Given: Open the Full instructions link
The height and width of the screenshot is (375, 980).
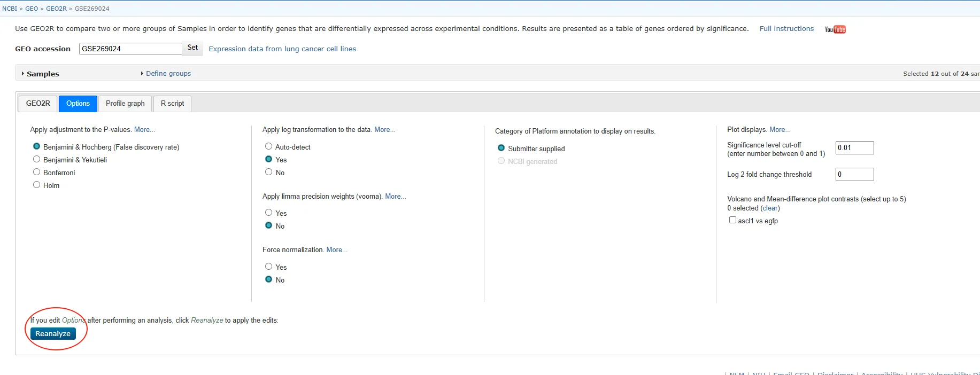Looking at the screenshot, I should (786, 29).
